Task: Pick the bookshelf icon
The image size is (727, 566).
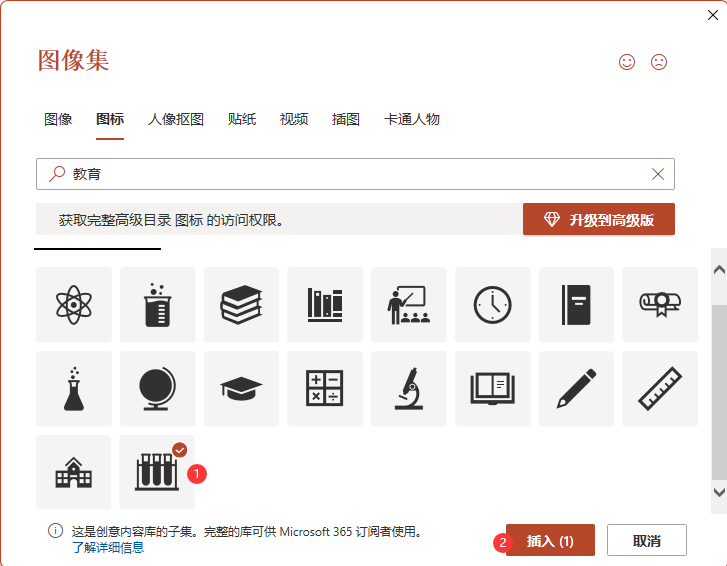Action: 325,305
